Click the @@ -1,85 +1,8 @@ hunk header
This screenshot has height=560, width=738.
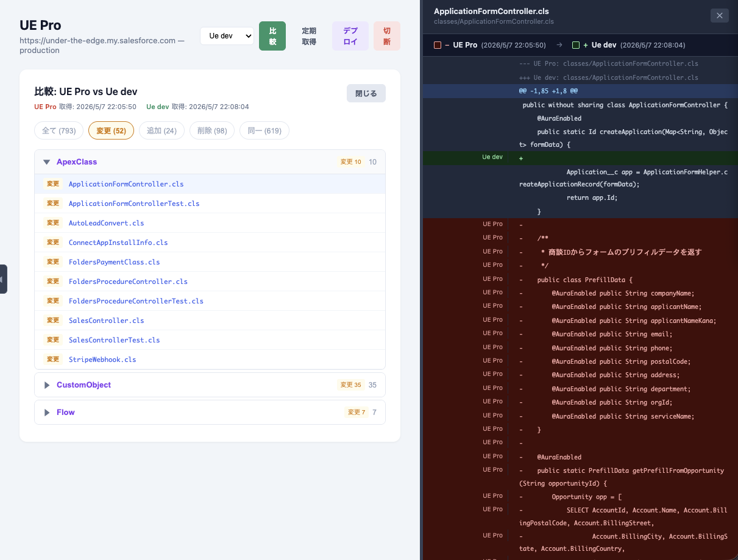point(580,91)
